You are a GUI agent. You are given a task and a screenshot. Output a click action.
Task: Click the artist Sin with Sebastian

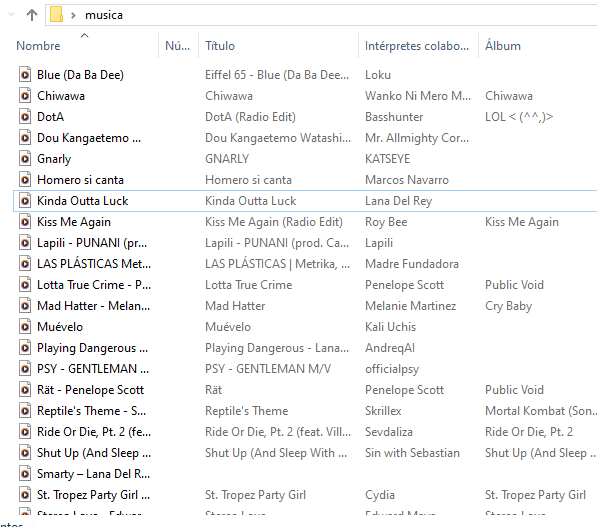pos(412,453)
